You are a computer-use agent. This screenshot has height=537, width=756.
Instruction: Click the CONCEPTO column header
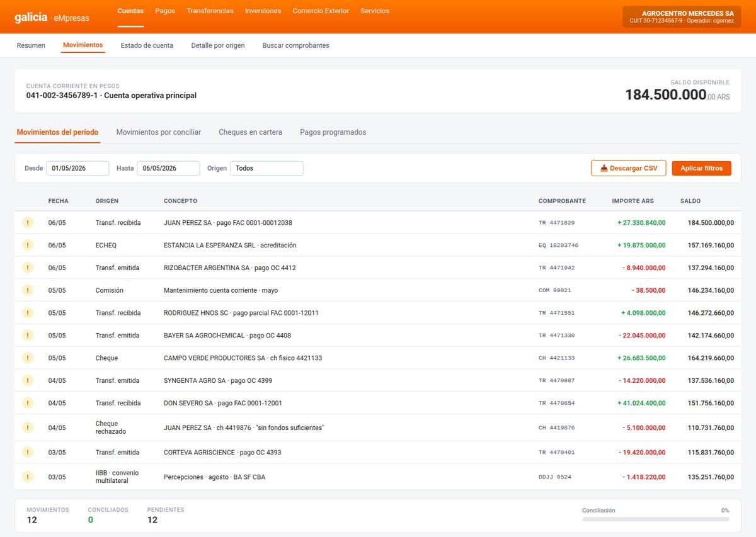click(180, 201)
